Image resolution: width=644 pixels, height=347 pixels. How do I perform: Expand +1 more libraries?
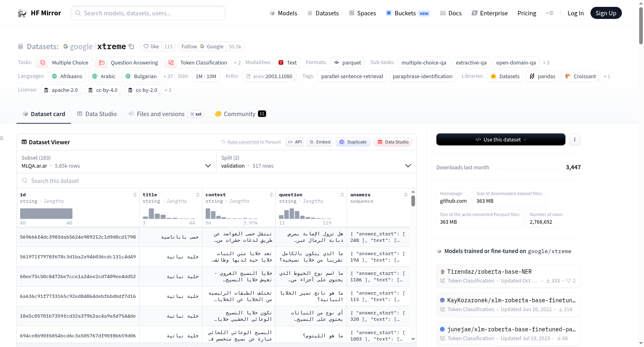click(607, 76)
